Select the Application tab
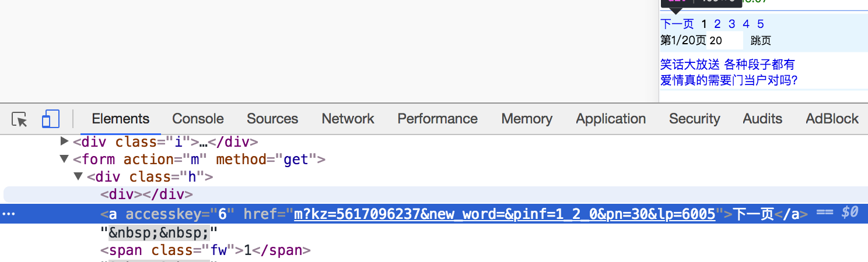Screen dimensions: 868x262 (x=611, y=119)
